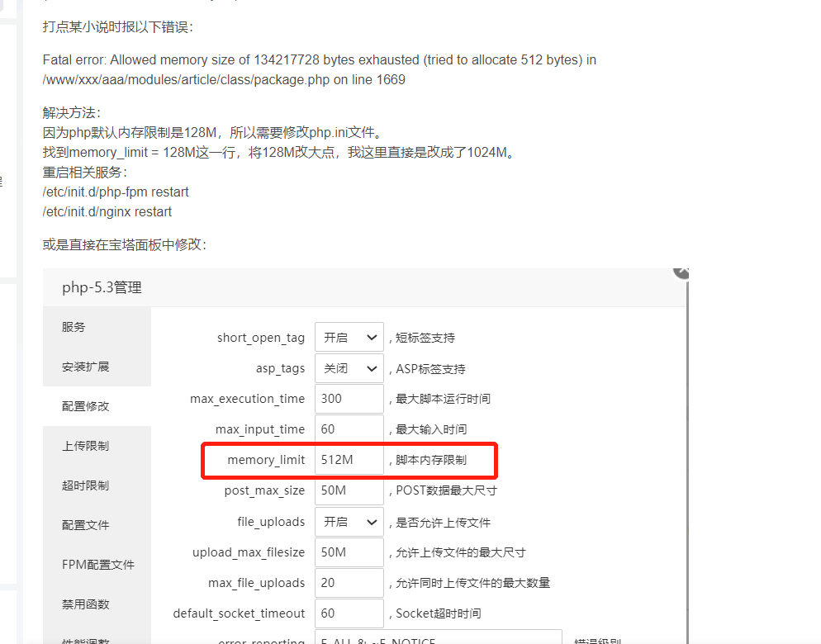The height and width of the screenshot is (644, 821).
Task: Open the FPM配置文件 tab
Action: coord(97,565)
